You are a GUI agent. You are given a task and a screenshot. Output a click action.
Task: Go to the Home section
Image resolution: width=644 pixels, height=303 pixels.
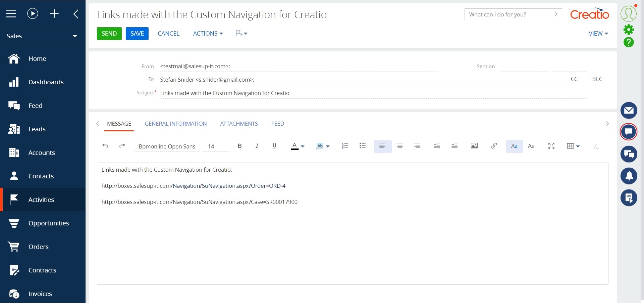[43, 58]
